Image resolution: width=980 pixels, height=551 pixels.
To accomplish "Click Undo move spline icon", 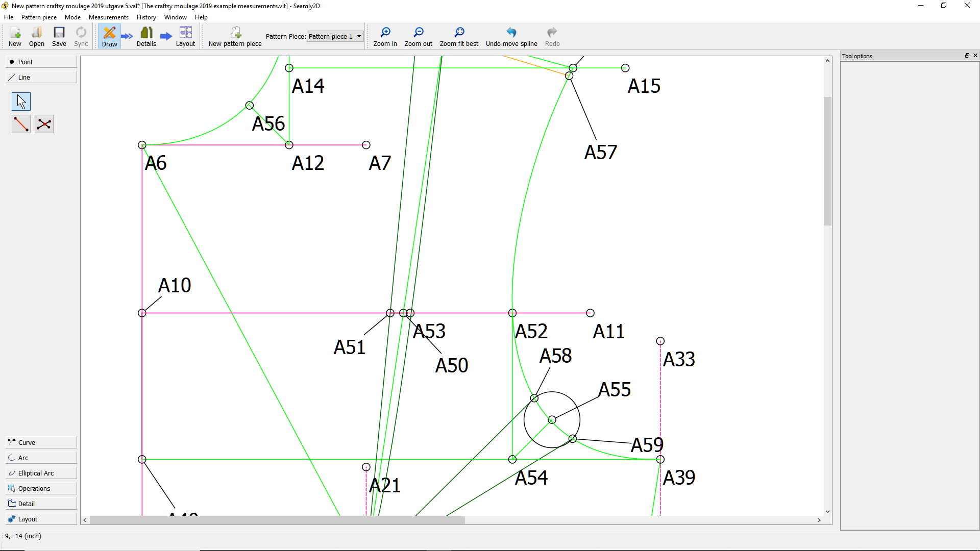I will click(x=511, y=36).
